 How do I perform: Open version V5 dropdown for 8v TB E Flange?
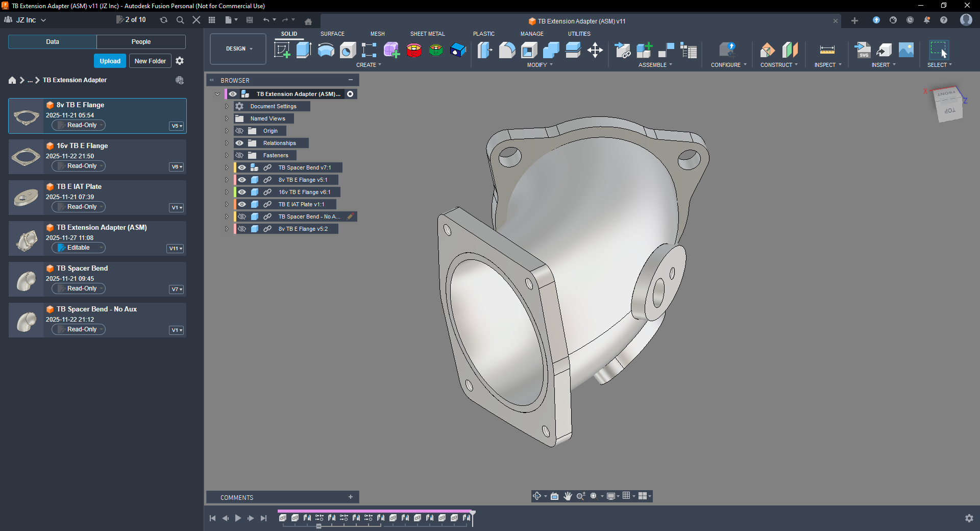177,126
